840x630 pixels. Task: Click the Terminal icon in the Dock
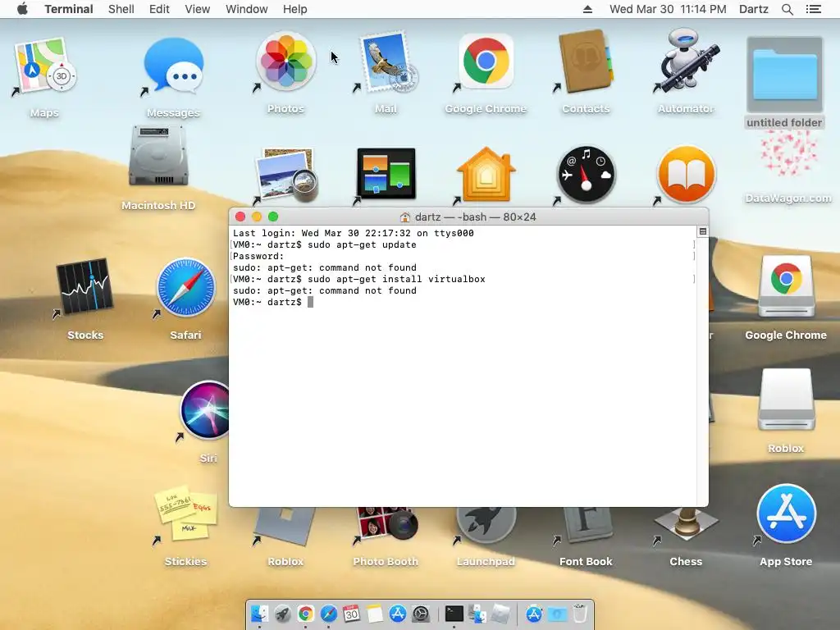pyautogui.click(x=454, y=614)
